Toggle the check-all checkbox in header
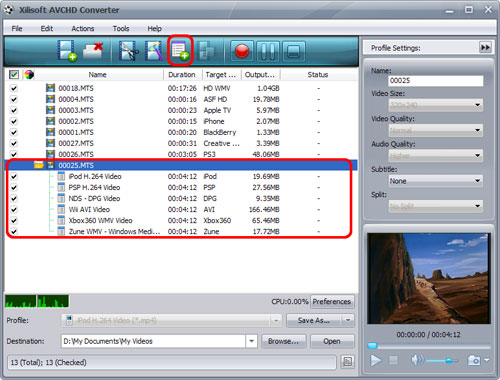The width and height of the screenshot is (500, 380). [x=14, y=74]
